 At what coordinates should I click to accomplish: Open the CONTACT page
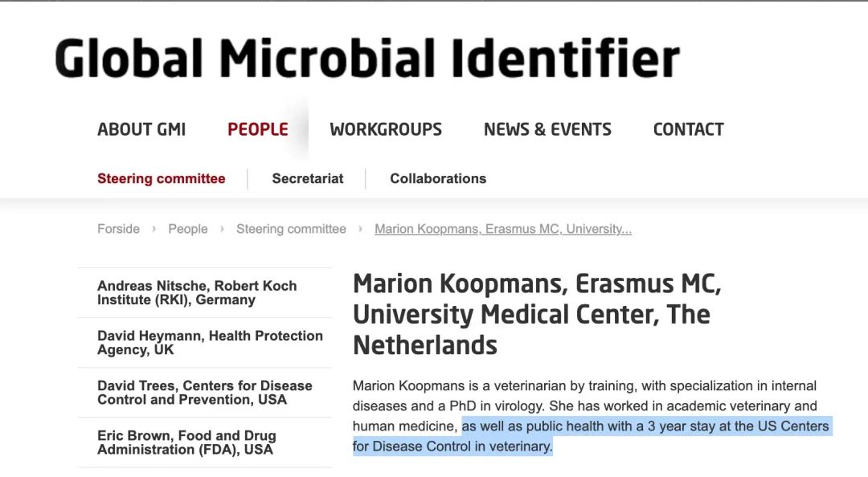point(688,129)
